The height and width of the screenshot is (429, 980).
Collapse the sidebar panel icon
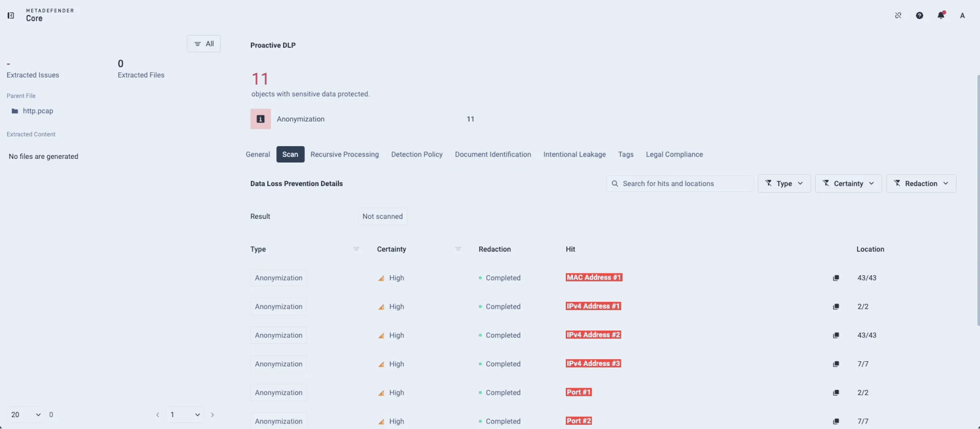pyautogui.click(x=11, y=15)
